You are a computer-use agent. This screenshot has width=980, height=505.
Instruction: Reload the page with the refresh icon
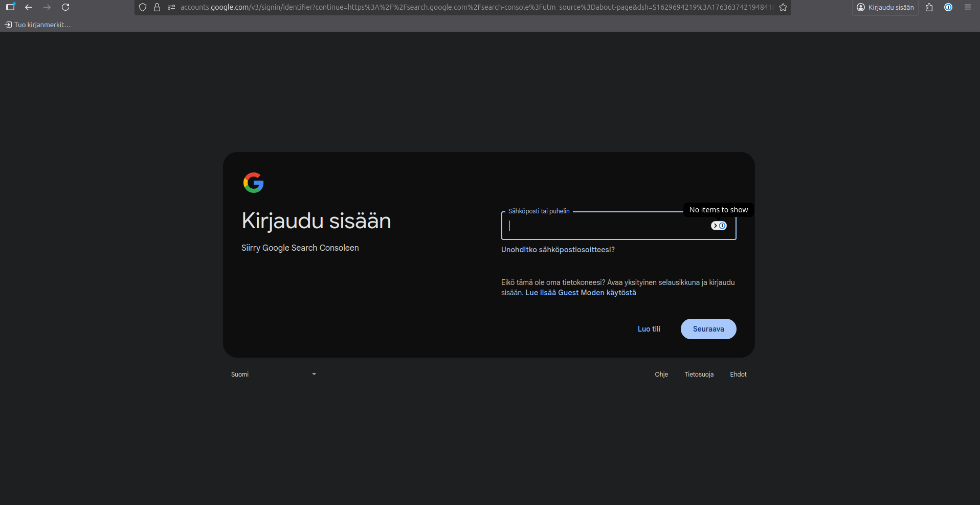pos(65,7)
